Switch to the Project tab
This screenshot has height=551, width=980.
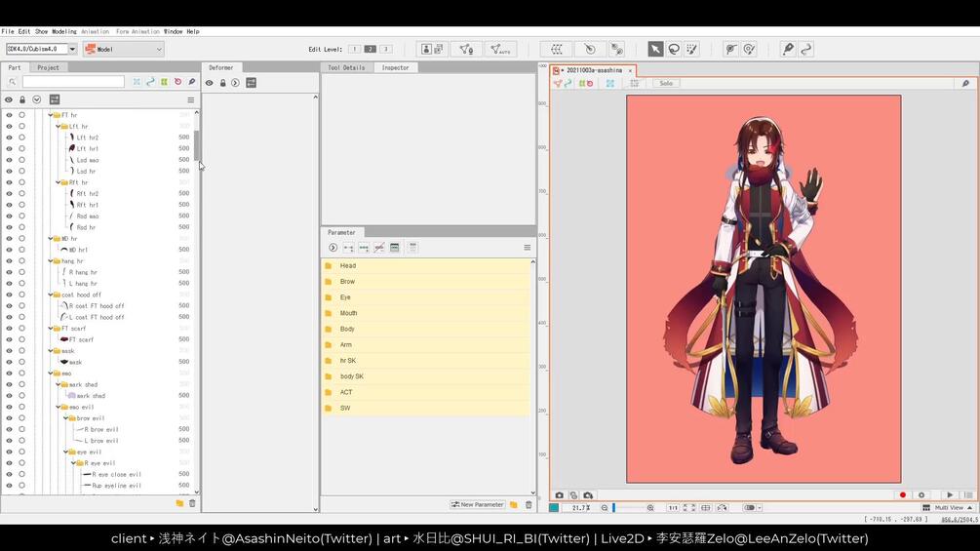48,67
